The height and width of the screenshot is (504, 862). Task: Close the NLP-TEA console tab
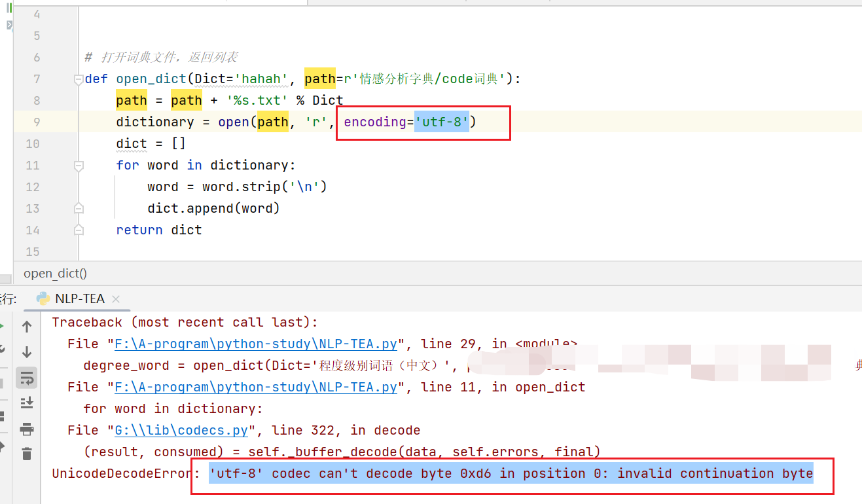pos(115,298)
